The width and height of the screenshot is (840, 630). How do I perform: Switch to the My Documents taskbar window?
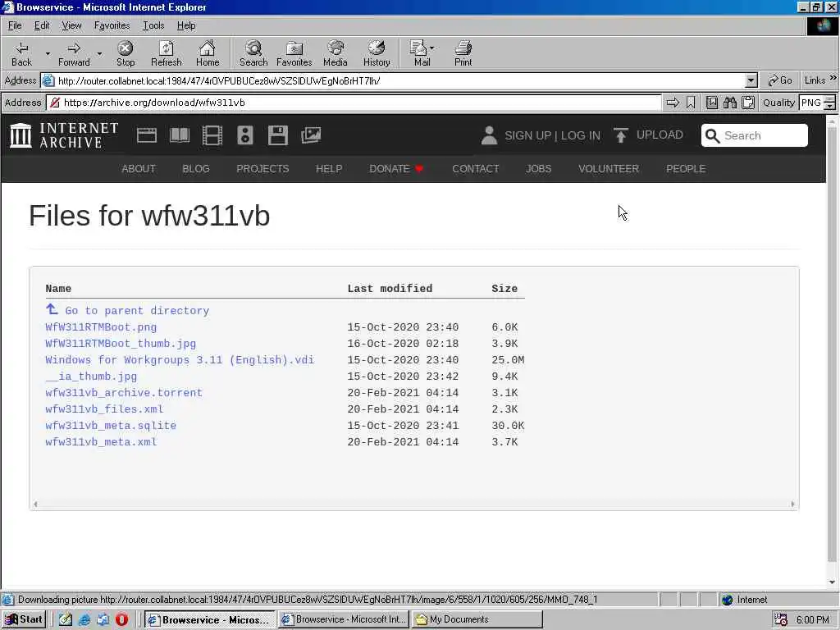(477, 619)
